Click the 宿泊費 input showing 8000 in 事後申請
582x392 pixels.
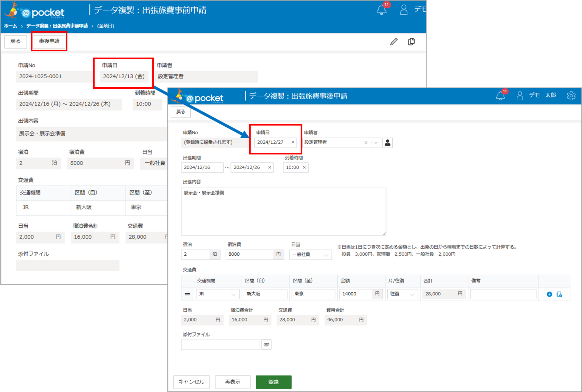250,254
